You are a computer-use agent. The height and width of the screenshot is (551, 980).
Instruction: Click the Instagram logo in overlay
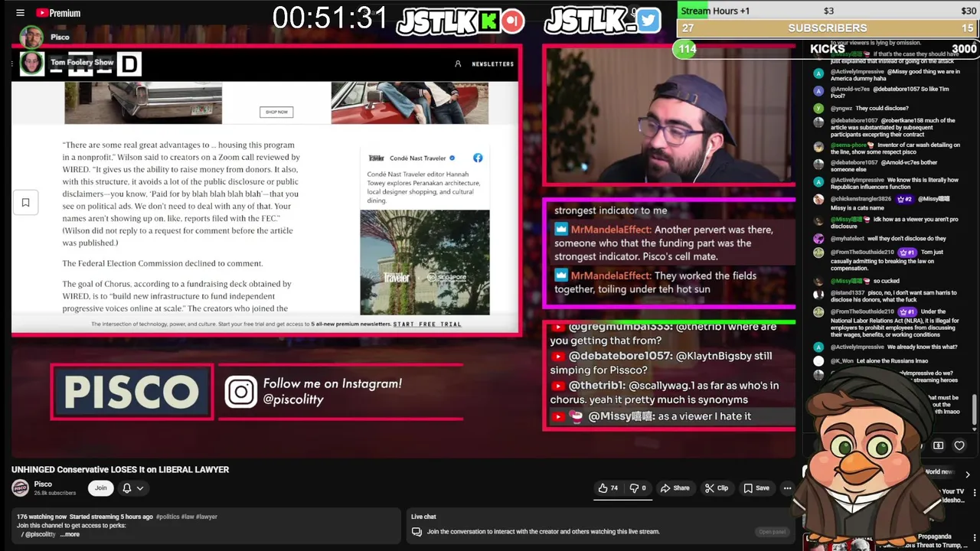(x=241, y=392)
